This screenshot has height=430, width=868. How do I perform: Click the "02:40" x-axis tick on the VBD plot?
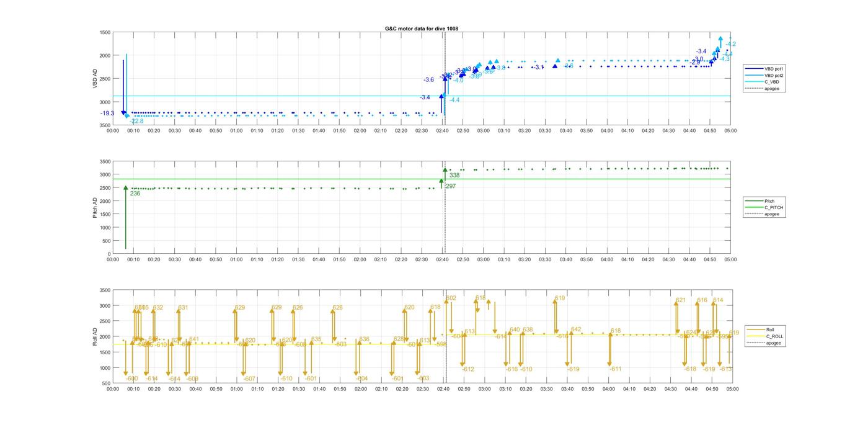pos(442,131)
